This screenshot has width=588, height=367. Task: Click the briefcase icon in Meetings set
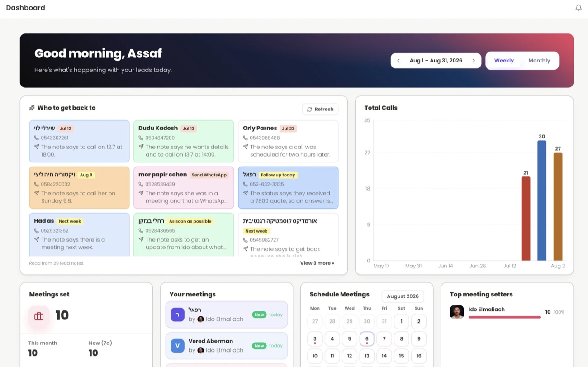click(39, 316)
